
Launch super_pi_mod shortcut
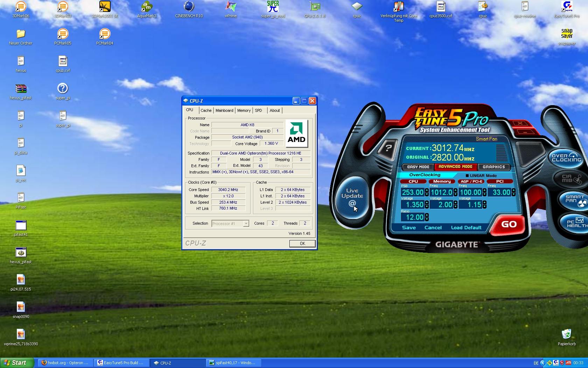pyautogui.click(x=273, y=9)
